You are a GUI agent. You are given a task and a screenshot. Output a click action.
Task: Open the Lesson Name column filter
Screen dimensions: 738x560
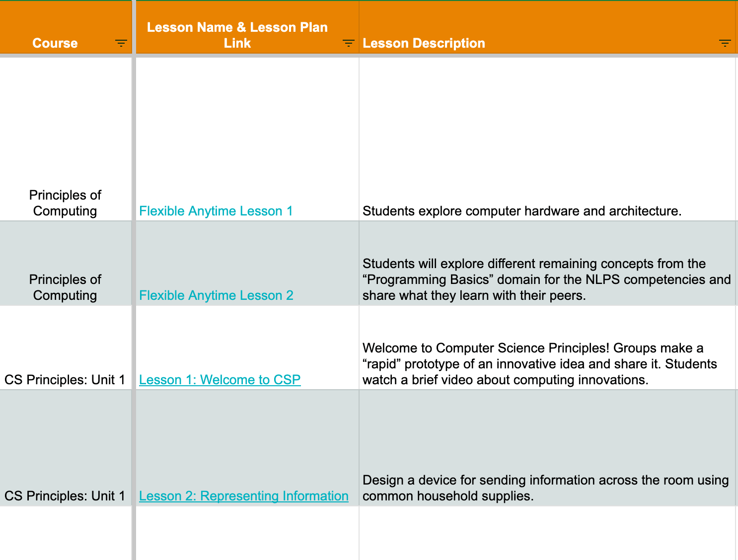pyautogui.click(x=348, y=43)
